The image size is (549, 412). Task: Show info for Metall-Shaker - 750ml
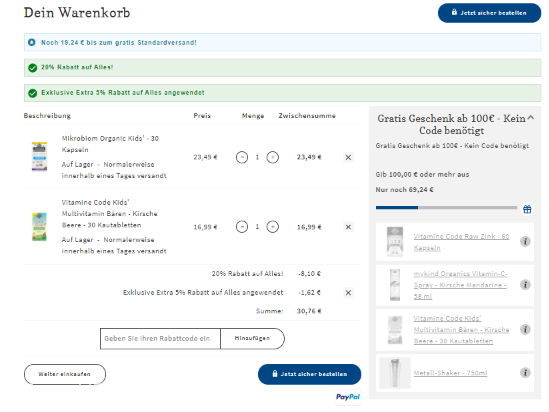(x=525, y=372)
